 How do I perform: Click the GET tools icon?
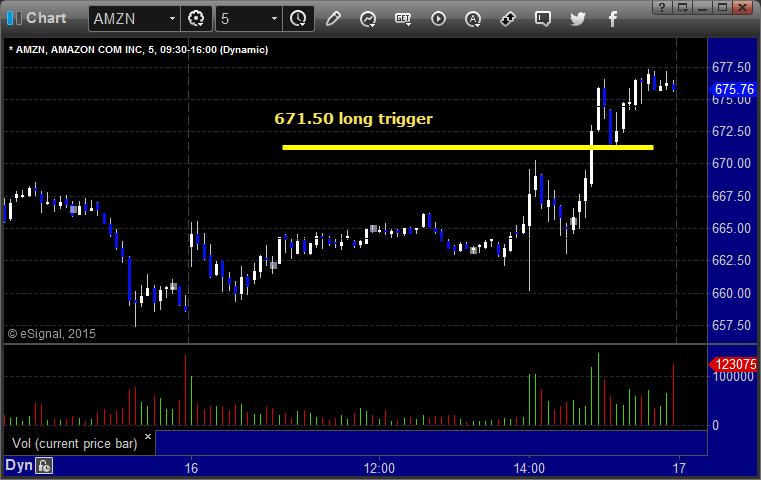403,19
